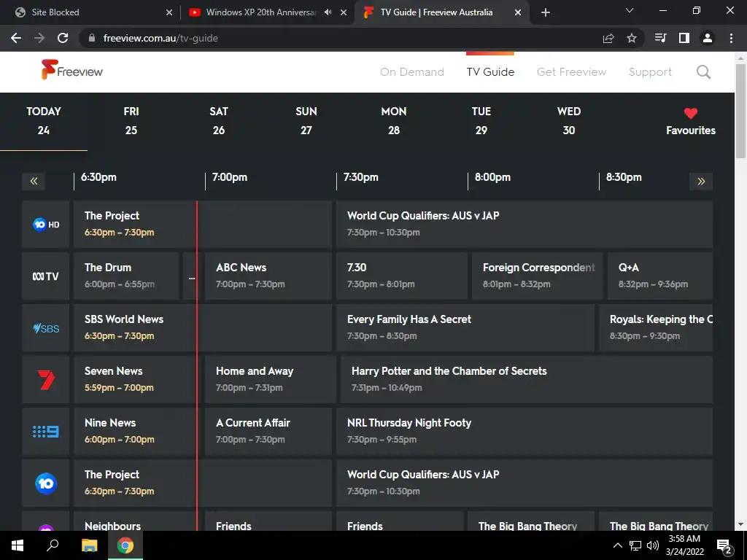Select FRI 25 in the day selector
Screen dimensions: 747x560
(x=131, y=120)
